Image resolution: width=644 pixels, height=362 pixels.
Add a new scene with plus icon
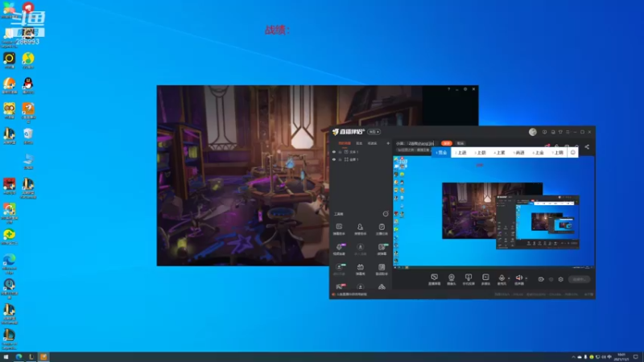(x=388, y=143)
